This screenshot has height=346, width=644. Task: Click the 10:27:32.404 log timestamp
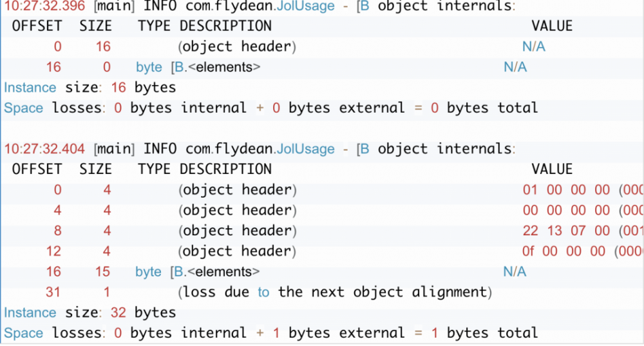[x=44, y=149]
